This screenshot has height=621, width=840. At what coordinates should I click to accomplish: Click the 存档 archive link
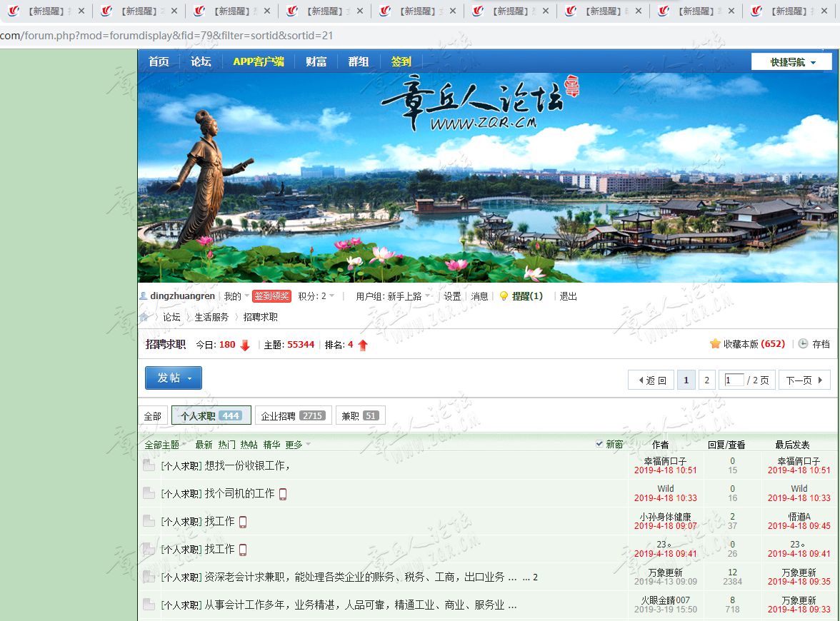[821, 344]
